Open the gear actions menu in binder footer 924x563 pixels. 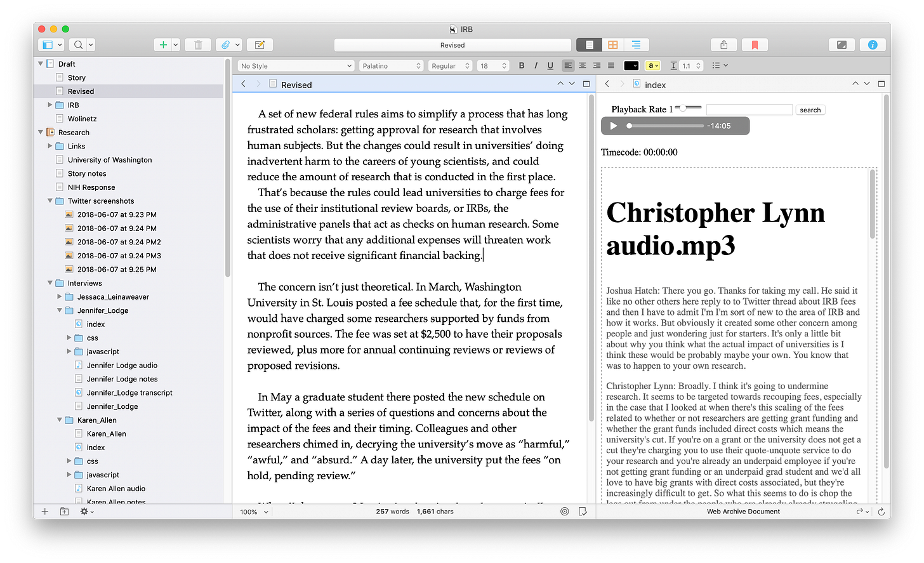coord(86,512)
